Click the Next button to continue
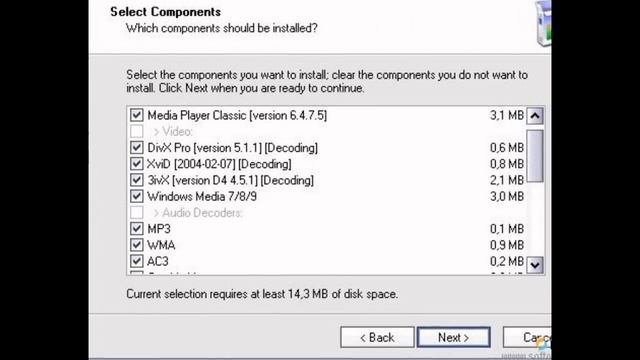Screen dimensions: 640x360 (453, 338)
